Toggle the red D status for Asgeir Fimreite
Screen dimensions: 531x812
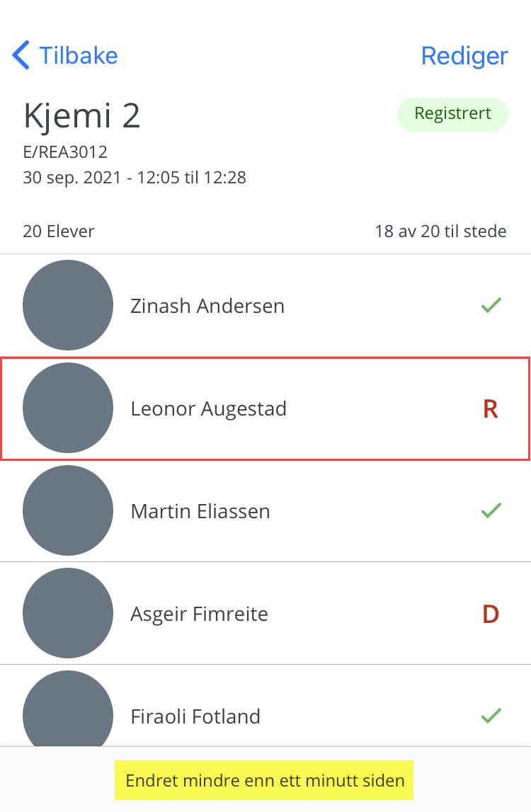491,614
